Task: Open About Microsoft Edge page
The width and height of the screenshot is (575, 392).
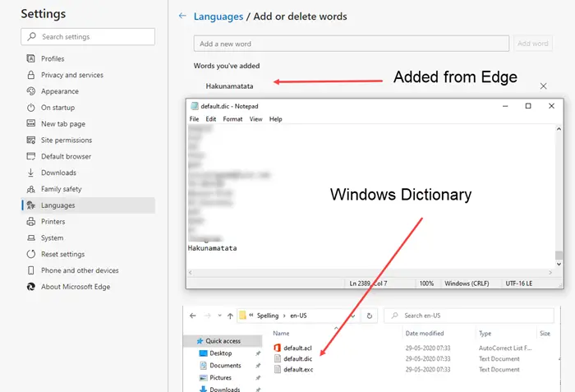Action: (x=76, y=287)
